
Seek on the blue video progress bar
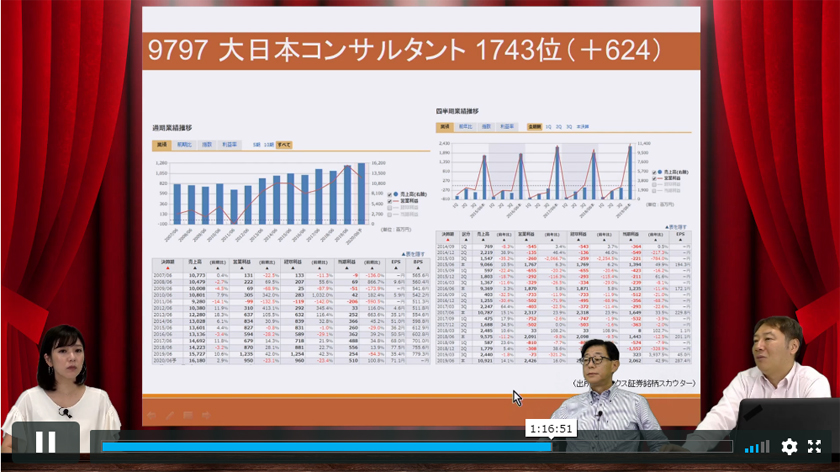pos(327,447)
